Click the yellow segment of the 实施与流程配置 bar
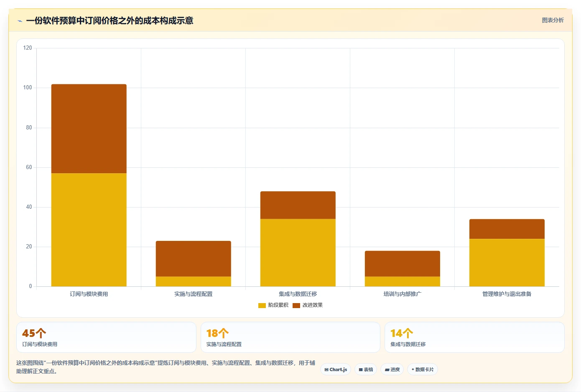The height and width of the screenshot is (392, 581). pos(194,281)
